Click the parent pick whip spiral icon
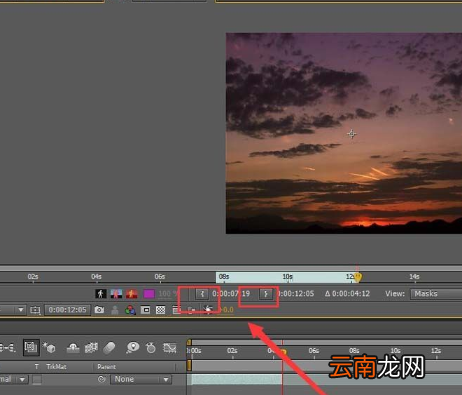Screen dimensions: 462x395 [x=102, y=379]
